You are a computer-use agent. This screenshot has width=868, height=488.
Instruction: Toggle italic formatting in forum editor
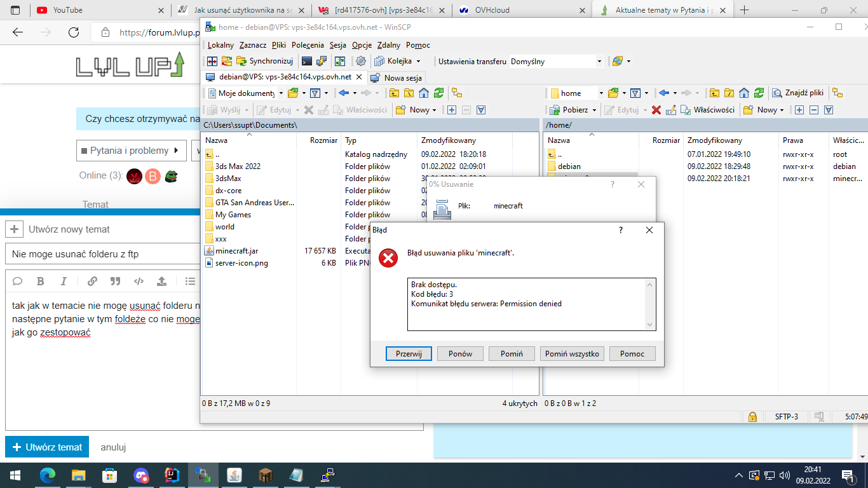click(64, 281)
